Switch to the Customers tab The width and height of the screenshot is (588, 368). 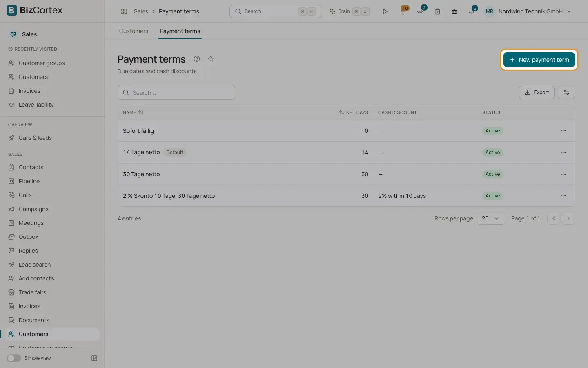[134, 31]
